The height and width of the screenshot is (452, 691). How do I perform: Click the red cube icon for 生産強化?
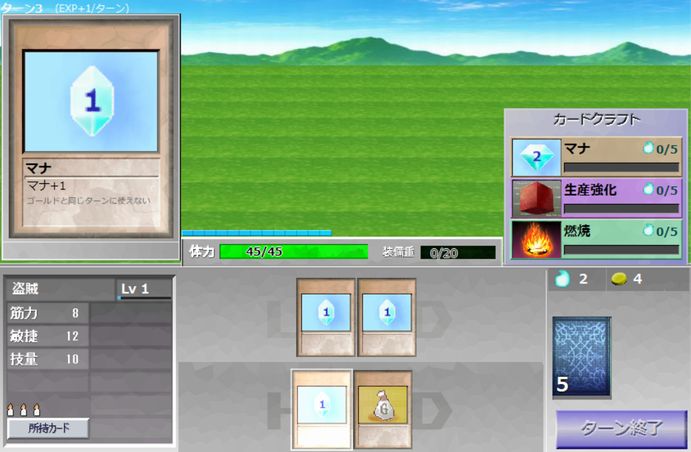click(x=535, y=198)
